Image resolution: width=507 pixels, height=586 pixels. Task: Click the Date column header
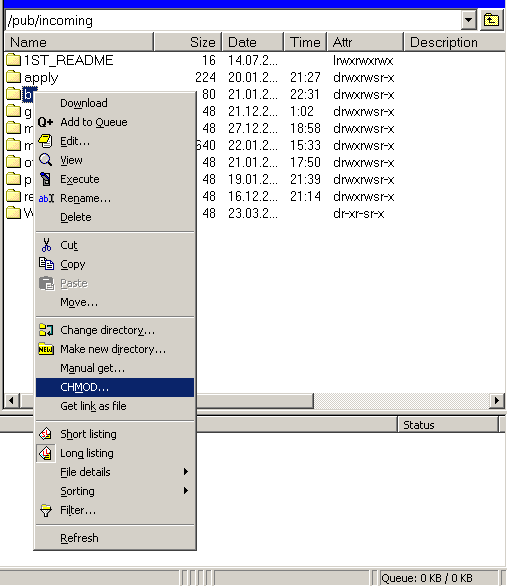(253, 42)
